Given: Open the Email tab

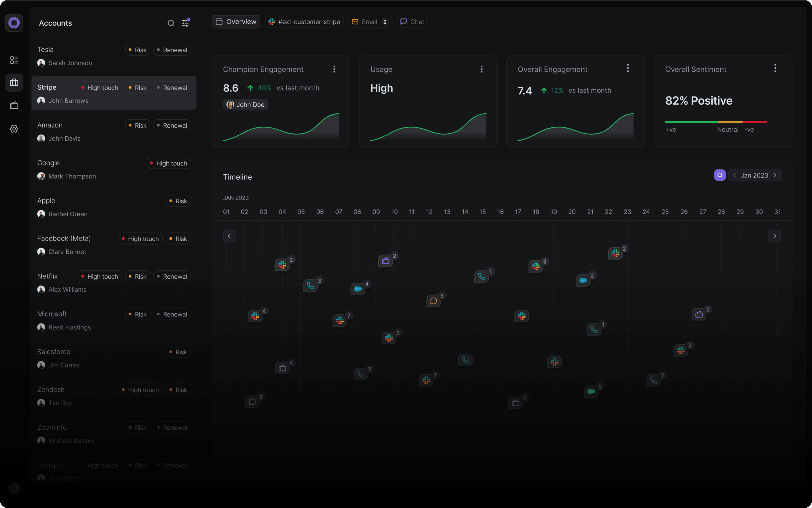Looking at the screenshot, I should tap(370, 22).
